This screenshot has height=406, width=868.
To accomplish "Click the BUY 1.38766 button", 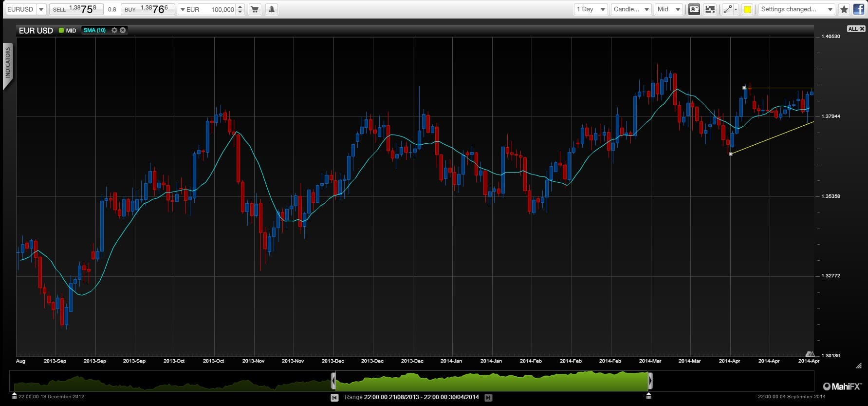I will pyautogui.click(x=148, y=9).
